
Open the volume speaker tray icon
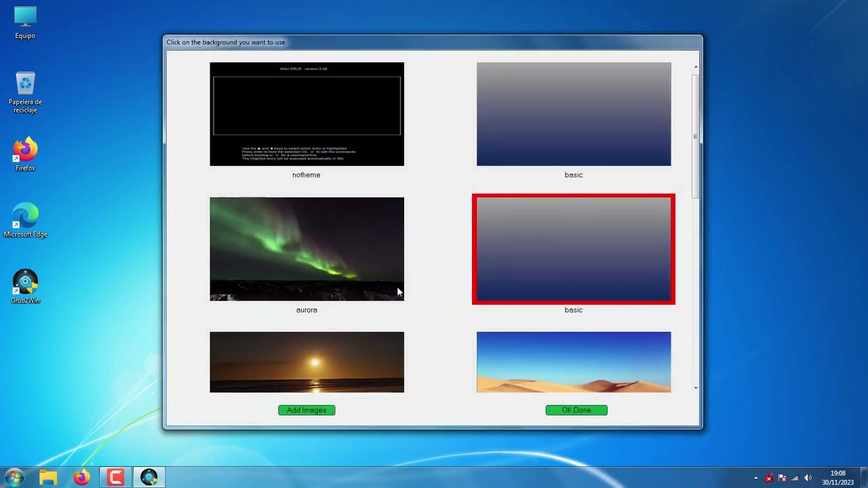tap(808, 478)
